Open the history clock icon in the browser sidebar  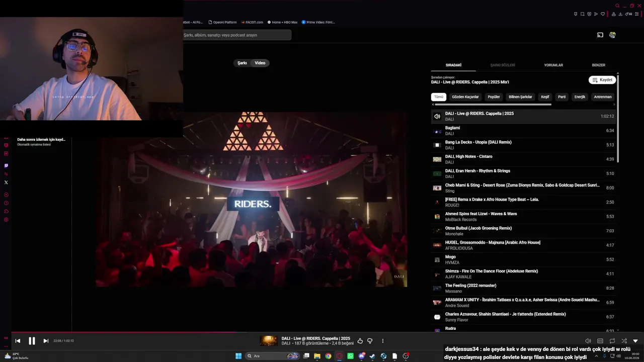(x=6, y=203)
